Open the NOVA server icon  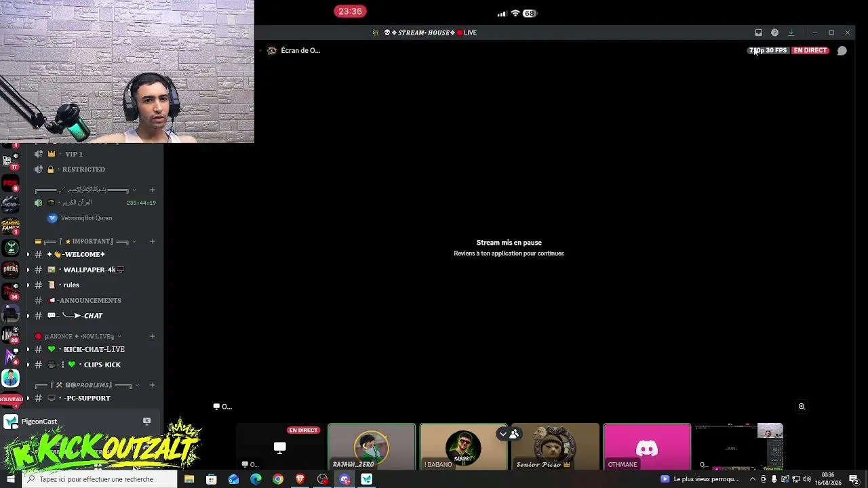(10, 204)
